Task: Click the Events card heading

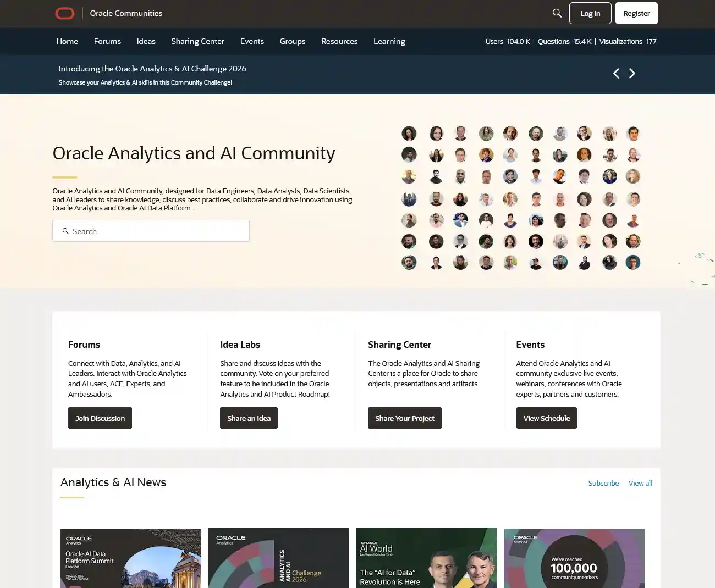Action: tap(530, 345)
